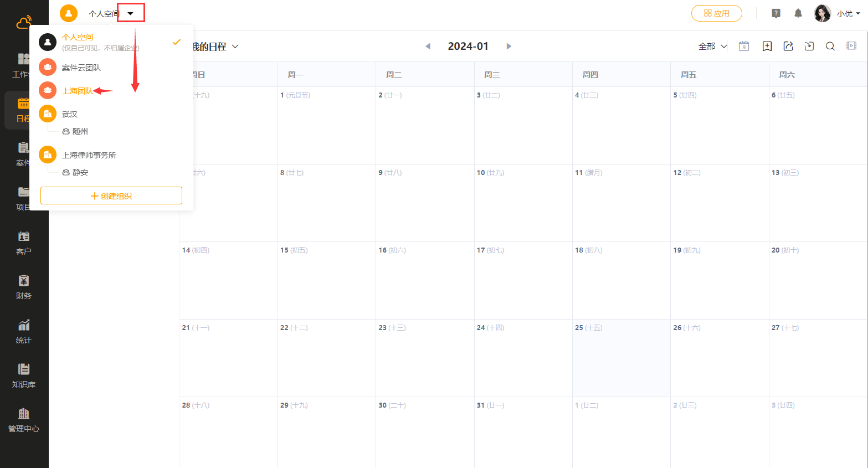This screenshot has height=468, width=868.
Task: Open 统计 statistics in the sidebar
Action: (24, 332)
